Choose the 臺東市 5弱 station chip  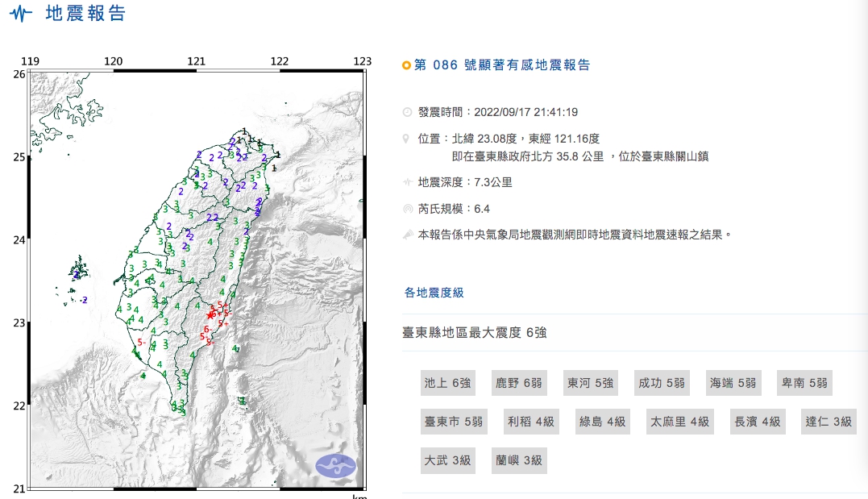point(453,422)
